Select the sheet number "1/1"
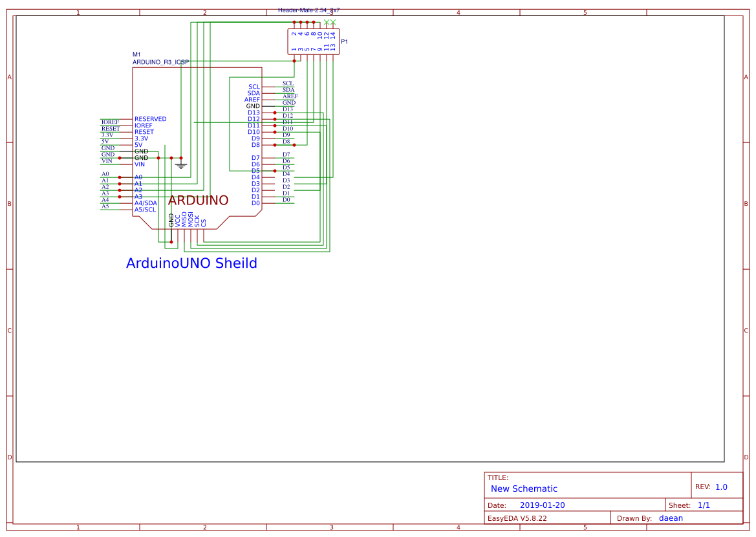Screen dimensions: 756x537 [704, 505]
